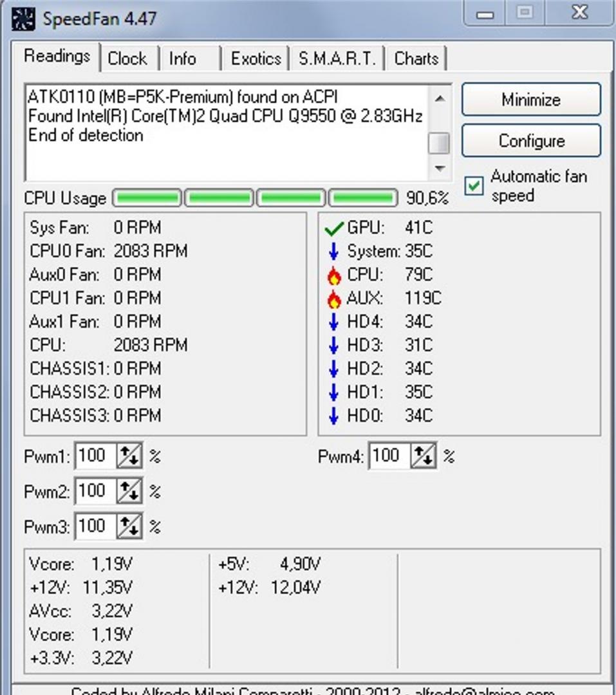The height and width of the screenshot is (695, 616).
Task: Click the fourth CPU usage bar
Action: 363,198
